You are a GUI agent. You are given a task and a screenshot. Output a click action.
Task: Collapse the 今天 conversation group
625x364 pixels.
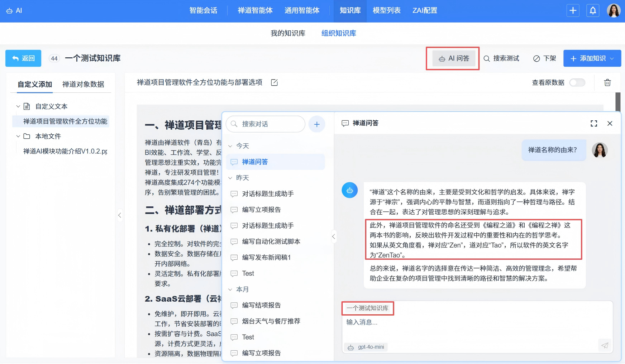click(x=230, y=146)
